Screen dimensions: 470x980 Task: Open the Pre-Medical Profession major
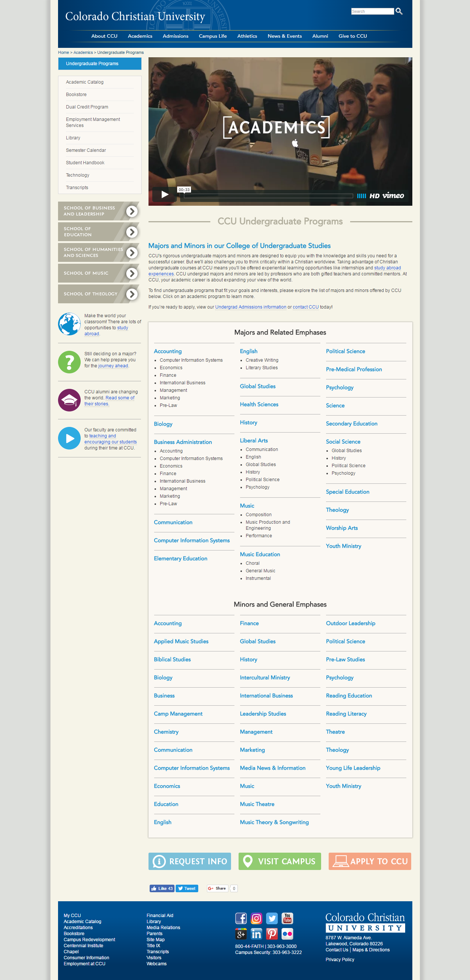point(354,369)
